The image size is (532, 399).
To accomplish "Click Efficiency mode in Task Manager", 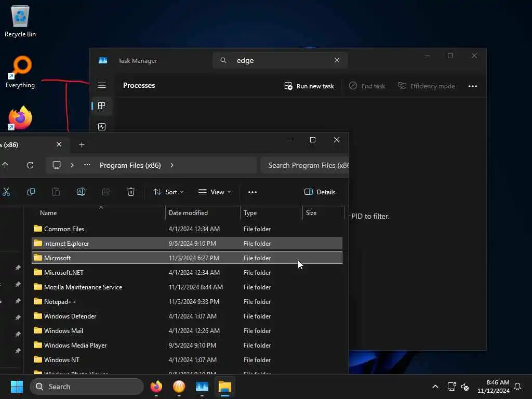I will 426,86.
